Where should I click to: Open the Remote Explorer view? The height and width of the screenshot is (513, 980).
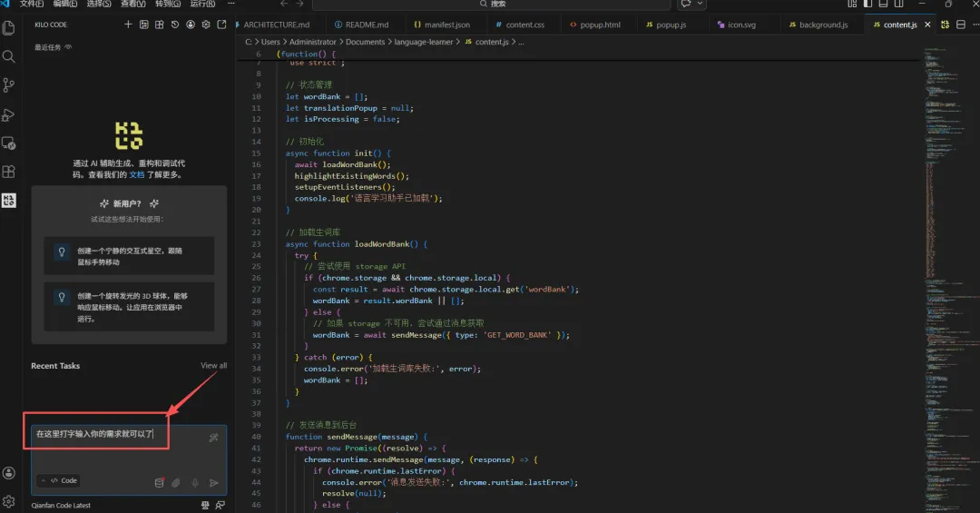click(x=9, y=143)
